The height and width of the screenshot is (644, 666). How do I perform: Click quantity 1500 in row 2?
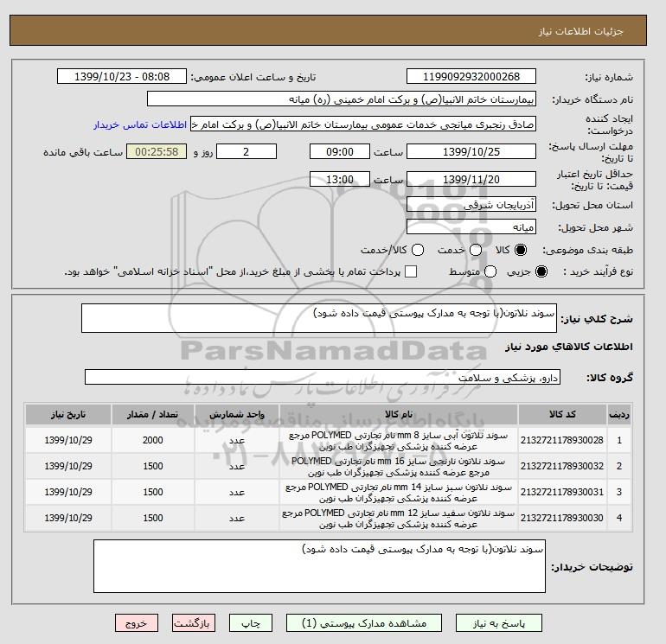coord(153,466)
